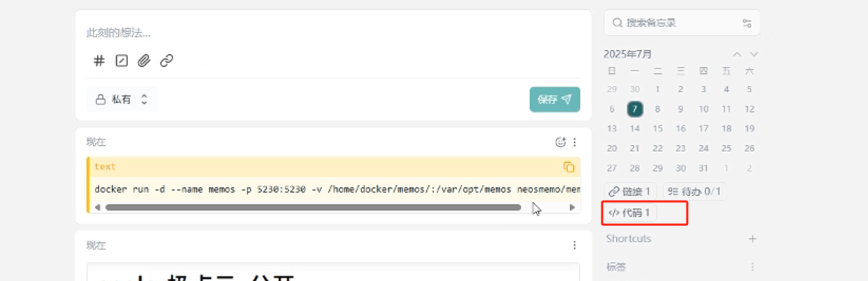
Task: Filter memos by 代码 1
Action: coord(630,212)
